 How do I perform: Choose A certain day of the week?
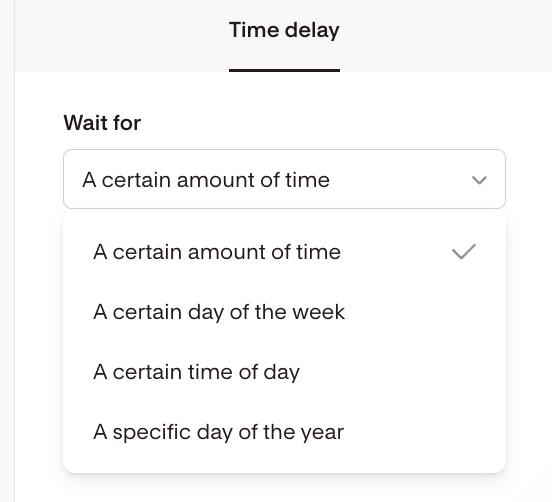tap(284, 312)
